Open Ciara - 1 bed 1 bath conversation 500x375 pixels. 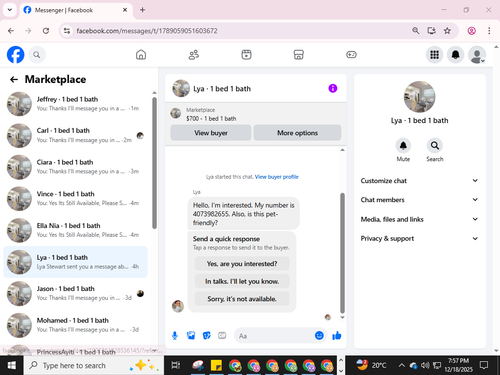click(75, 167)
